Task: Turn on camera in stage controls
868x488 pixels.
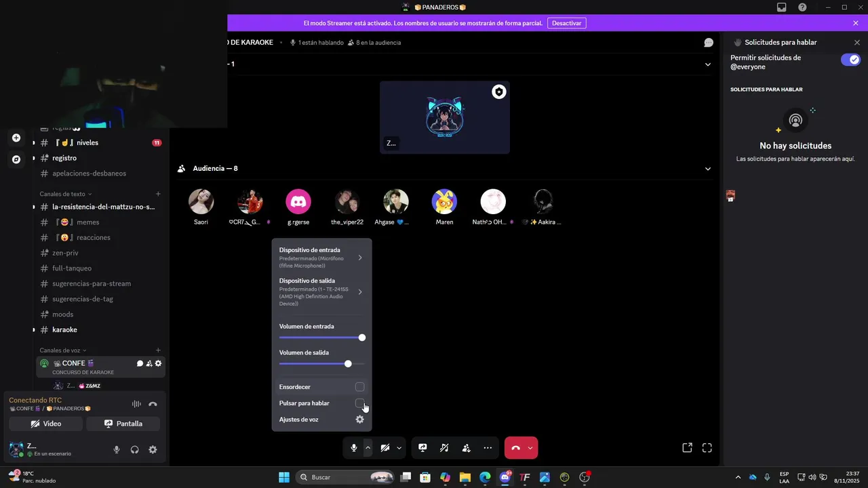Action: 384,448
